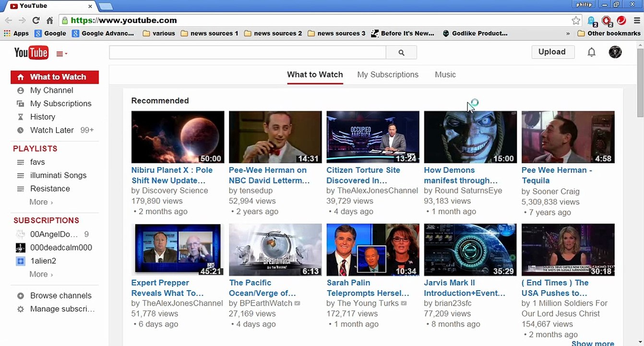Open the 'news sources 2' bookmarks folder
This screenshot has width=644, height=346.
273,33
